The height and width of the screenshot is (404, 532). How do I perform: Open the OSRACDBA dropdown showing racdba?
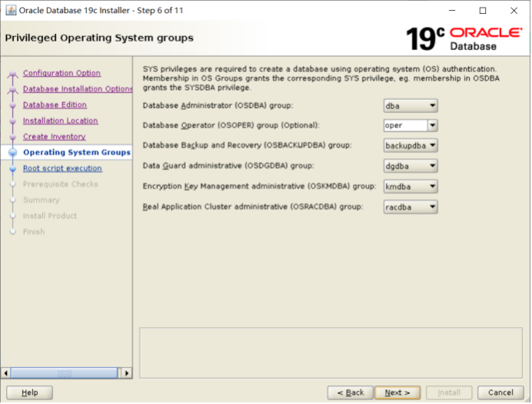(411, 207)
